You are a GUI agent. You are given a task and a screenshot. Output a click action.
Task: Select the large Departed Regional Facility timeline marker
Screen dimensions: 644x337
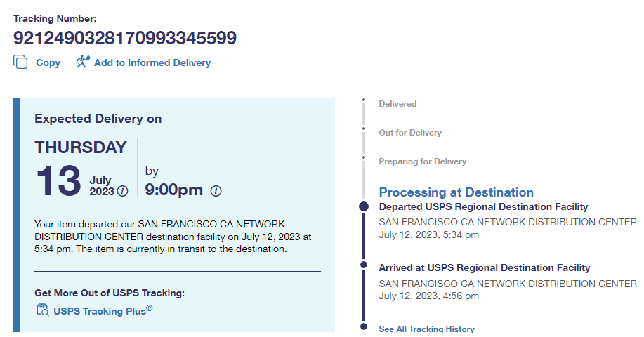[364, 206]
